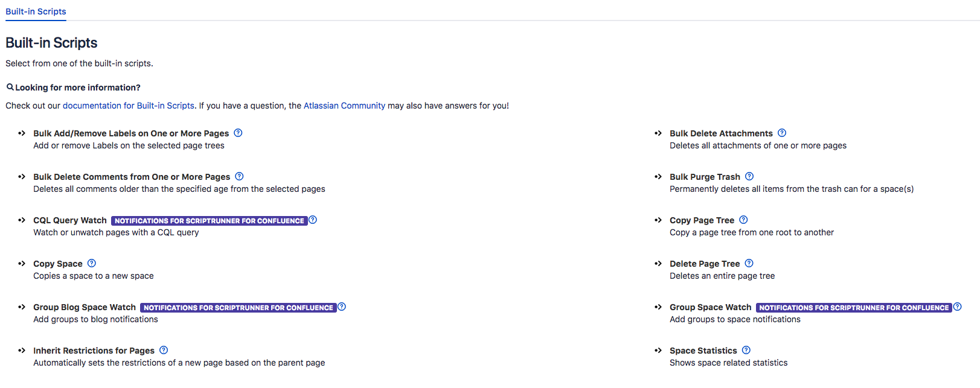
Task: Click text 'Deletes all attachments of one or more pages'
Action: click(x=758, y=145)
